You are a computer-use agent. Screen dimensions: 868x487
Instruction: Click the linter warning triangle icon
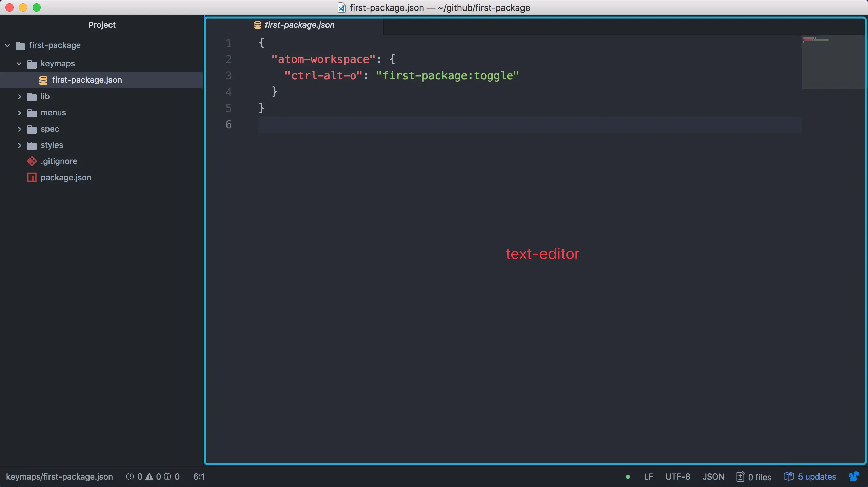pyautogui.click(x=149, y=476)
